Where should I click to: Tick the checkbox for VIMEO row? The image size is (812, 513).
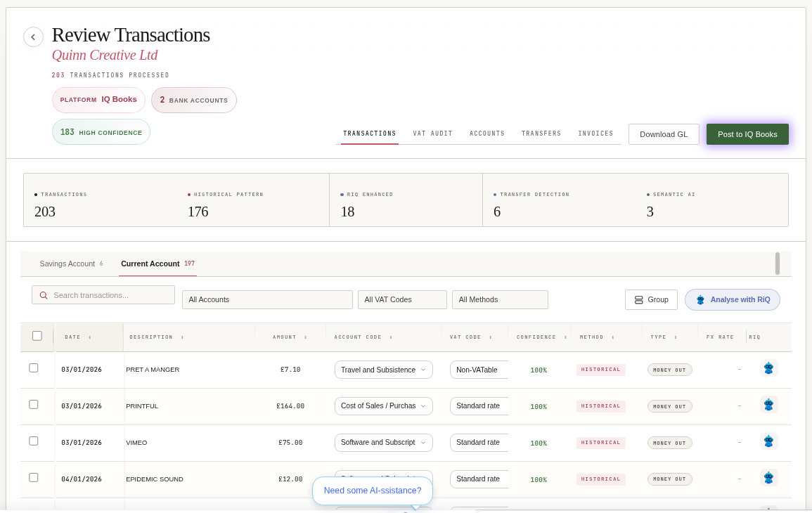tap(34, 441)
